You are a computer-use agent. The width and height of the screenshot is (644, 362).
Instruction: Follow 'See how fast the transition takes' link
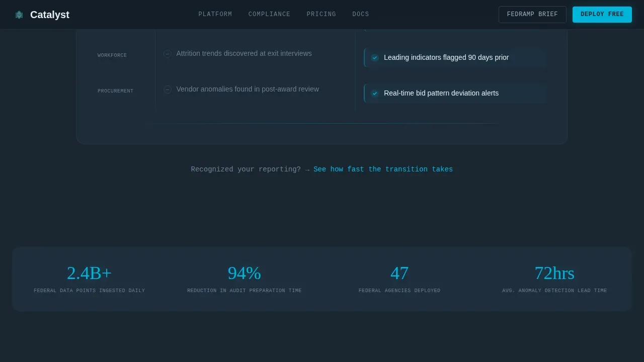coord(383,169)
